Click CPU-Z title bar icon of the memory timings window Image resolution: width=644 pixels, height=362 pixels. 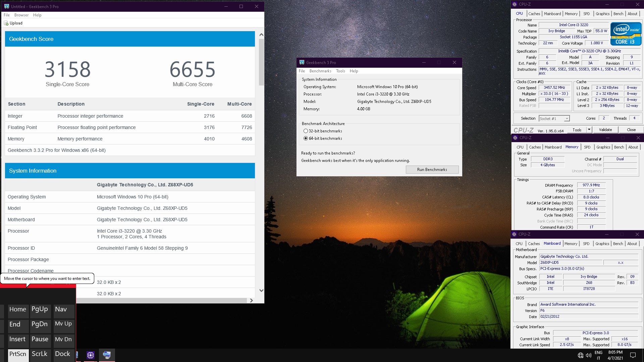coord(515,138)
